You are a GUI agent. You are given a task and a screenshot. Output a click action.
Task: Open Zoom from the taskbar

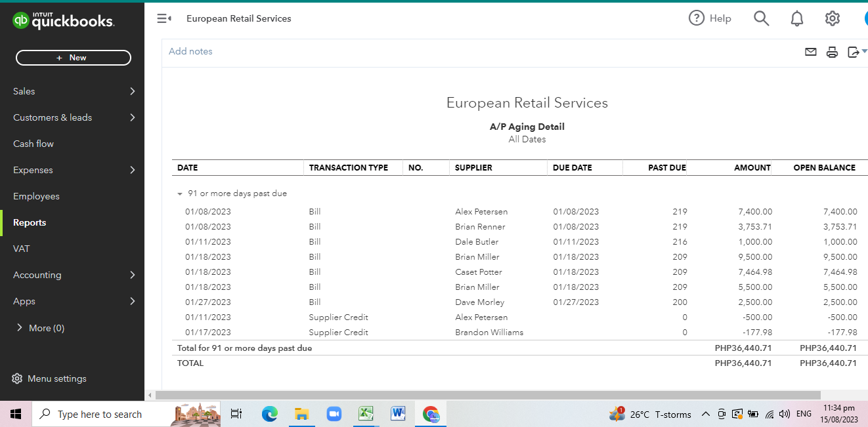pos(334,414)
